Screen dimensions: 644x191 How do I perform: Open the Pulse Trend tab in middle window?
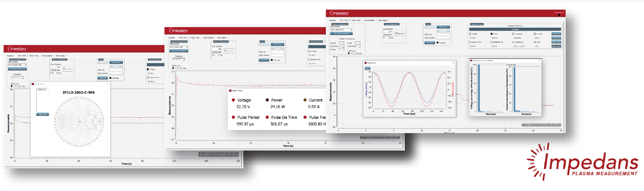[195, 37]
